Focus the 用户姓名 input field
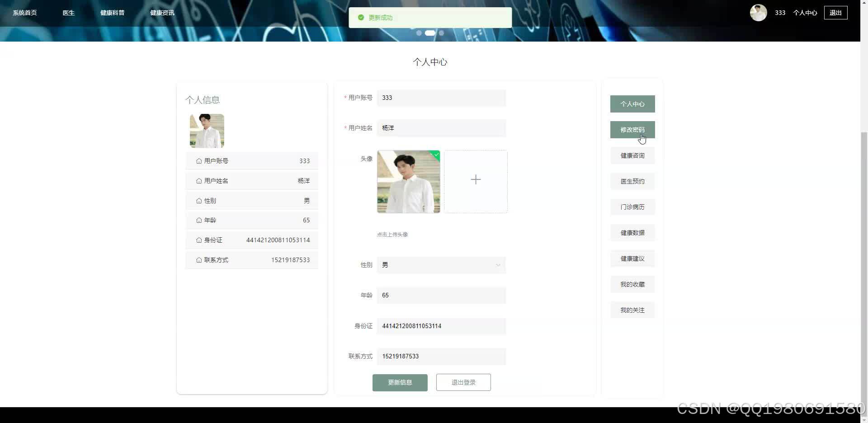The height and width of the screenshot is (423, 868). click(x=442, y=128)
